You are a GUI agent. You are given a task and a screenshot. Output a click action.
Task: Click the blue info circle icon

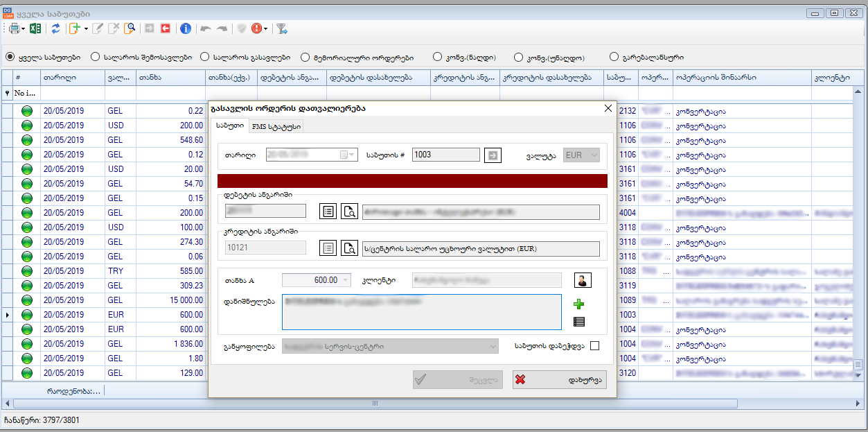coord(185,28)
